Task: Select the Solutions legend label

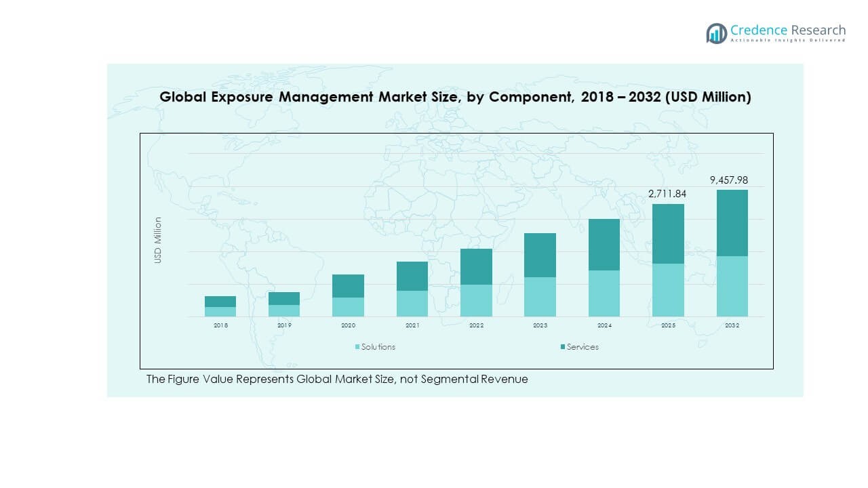Action: coord(378,347)
